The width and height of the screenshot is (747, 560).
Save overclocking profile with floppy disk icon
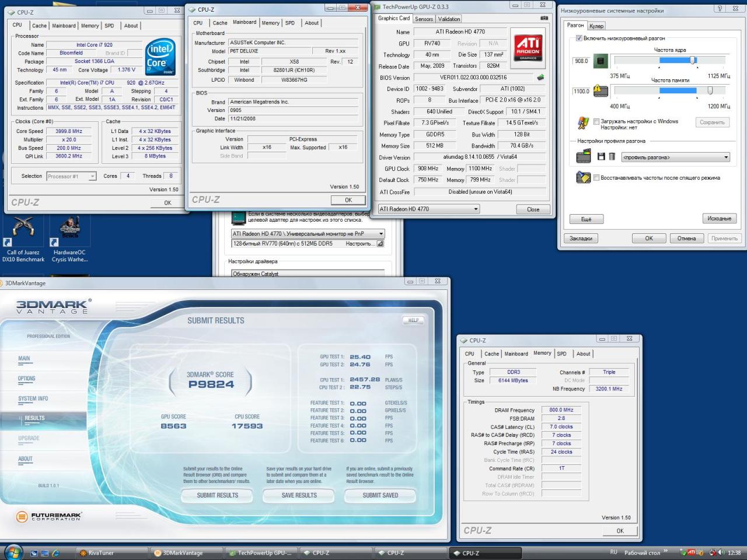[x=601, y=156]
